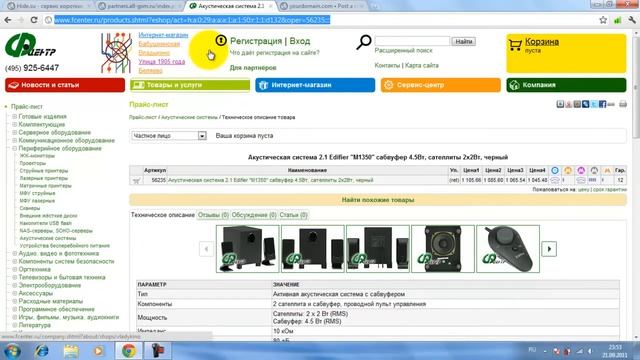Show next product photos with right arrow
Viewport: 640px width, 360px height.
pyautogui.click(x=549, y=249)
